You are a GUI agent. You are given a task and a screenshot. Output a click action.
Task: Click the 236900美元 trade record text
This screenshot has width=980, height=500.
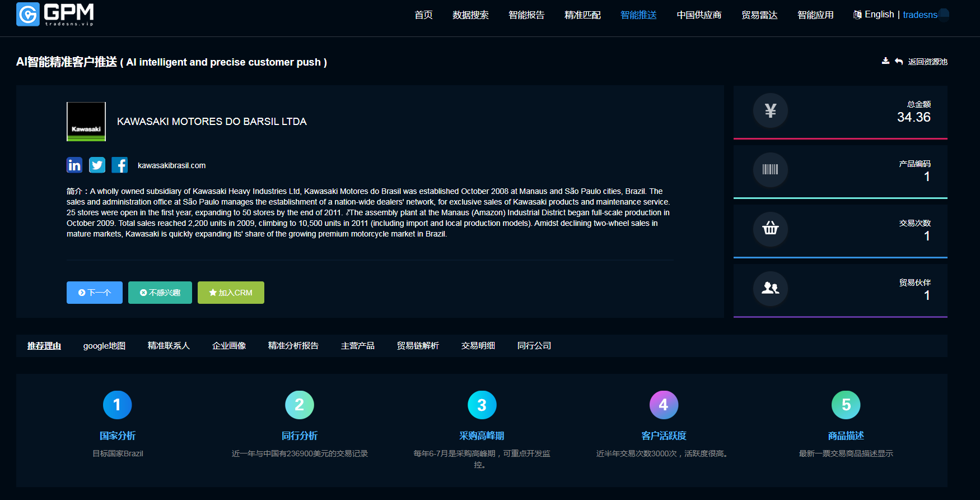click(300, 453)
